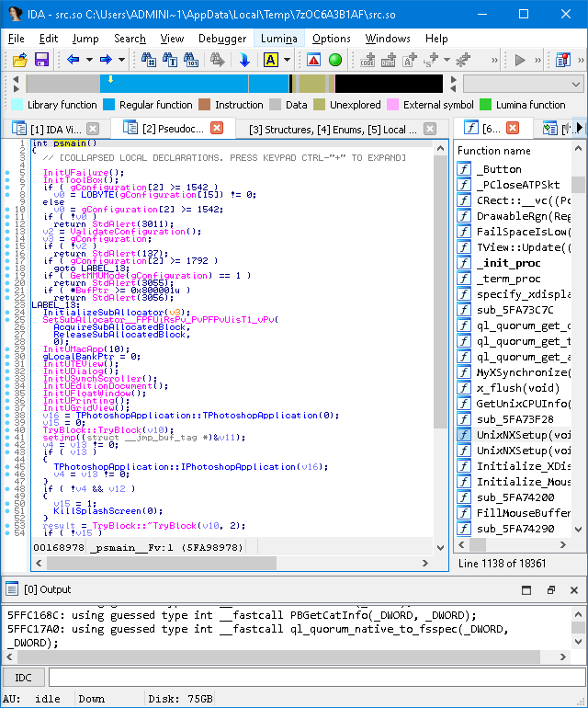Select FillMouseBuffer function entry
Image resolution: width=588 pixels, height=708 pixels.
pyautogui.click(x=513, y=513)
